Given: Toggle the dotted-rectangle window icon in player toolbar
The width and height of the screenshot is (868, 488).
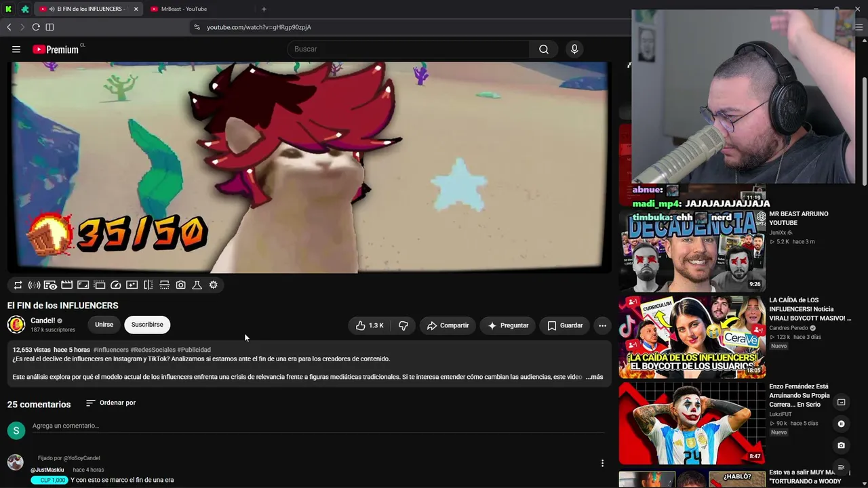Looking at the screenshot, I should [99, 285].
